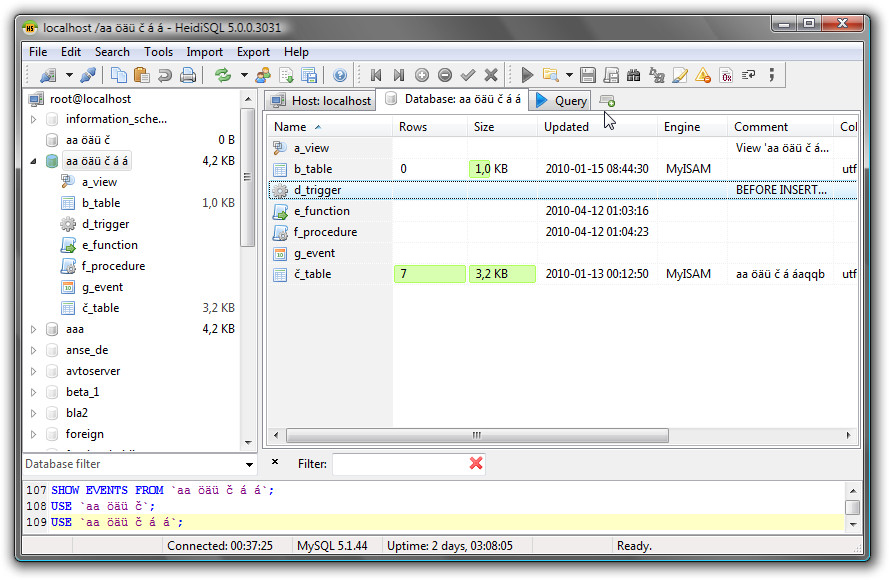This screenshot has height=580, width=889.
Task: Click the import SQL file icon
Action: click(x=286, y=75)
